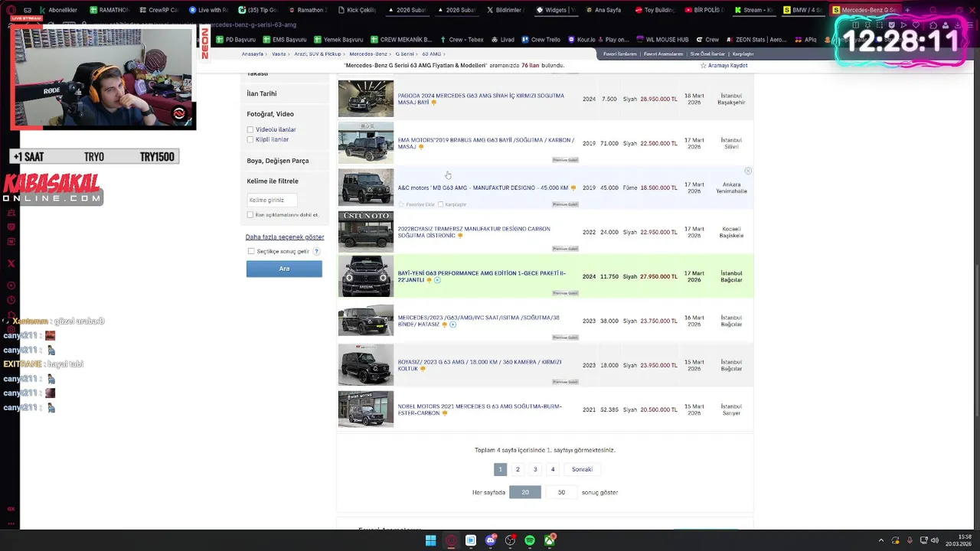Click Mercedes-Benz breadcrumb link
The height and width of the screenshot is (551, 980).
[x=368, y=54]
